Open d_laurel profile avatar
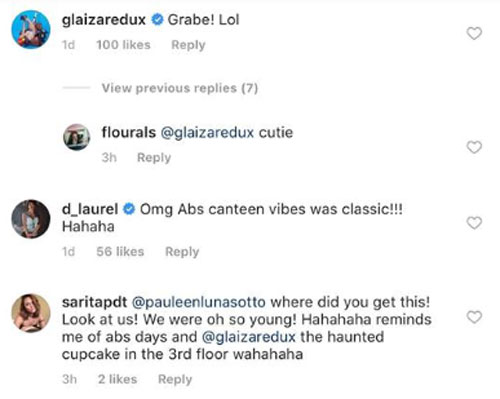 (x=31, y=219)
